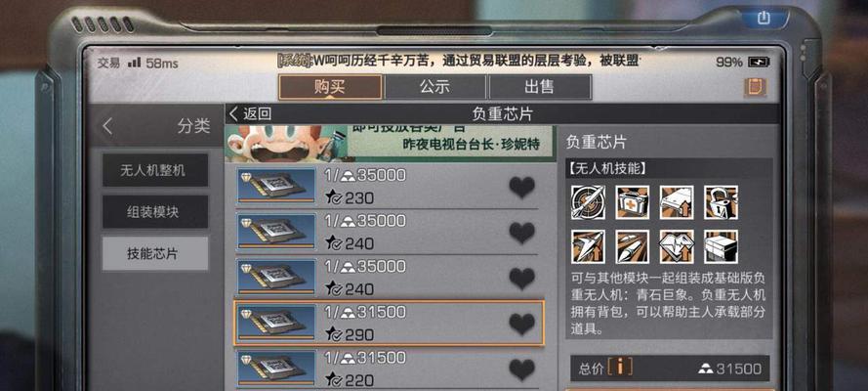
Task: Tap the bullet shell skill icon
Action: (632, 246)
